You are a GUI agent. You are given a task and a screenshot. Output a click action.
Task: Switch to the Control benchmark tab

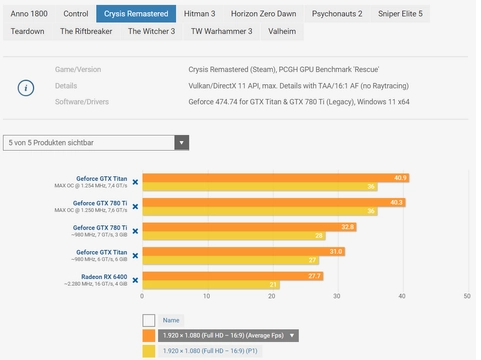click(76, 14)
